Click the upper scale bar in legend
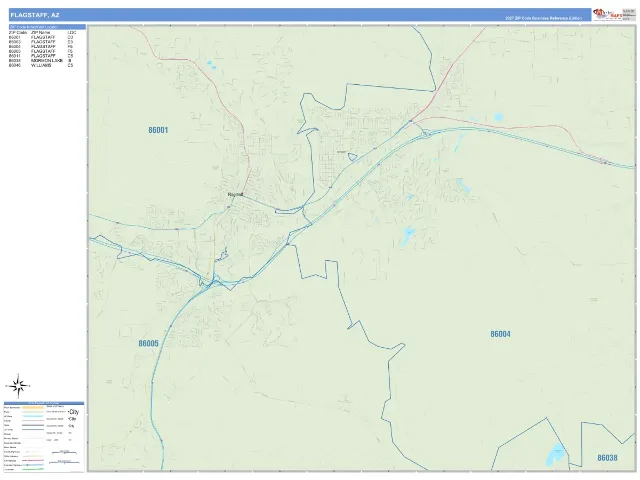The image size is (640, 480). coord(64,452)
